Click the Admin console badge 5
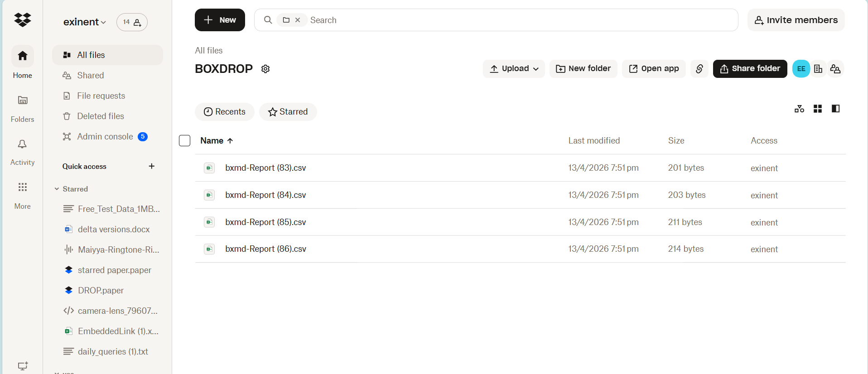Viewport: 868px width, 374px height. (x=143, y=137)
